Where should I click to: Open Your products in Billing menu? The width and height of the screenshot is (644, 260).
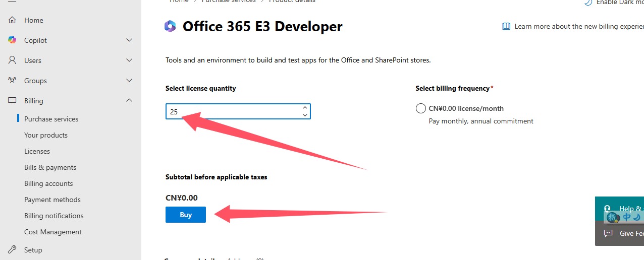coord(46,135)
